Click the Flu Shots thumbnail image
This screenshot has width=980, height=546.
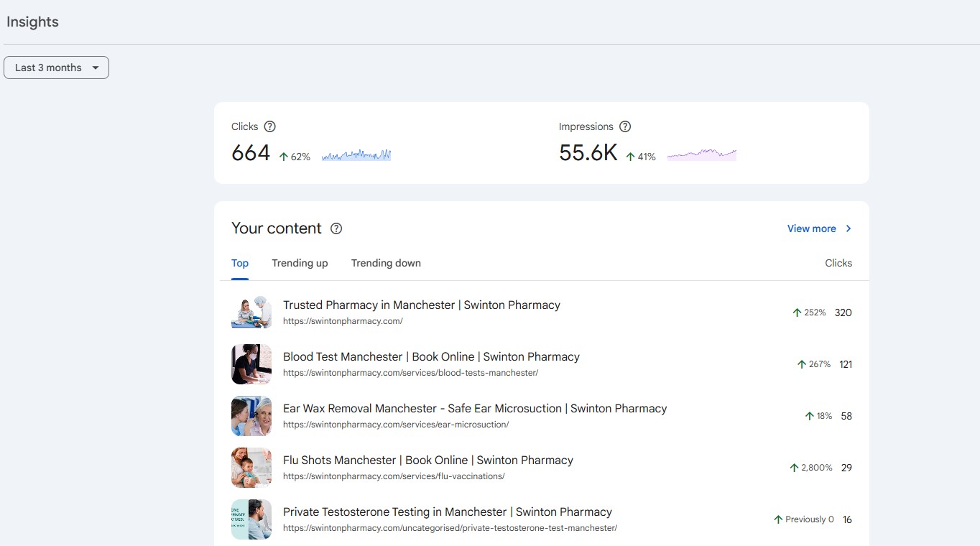[251, 468]
